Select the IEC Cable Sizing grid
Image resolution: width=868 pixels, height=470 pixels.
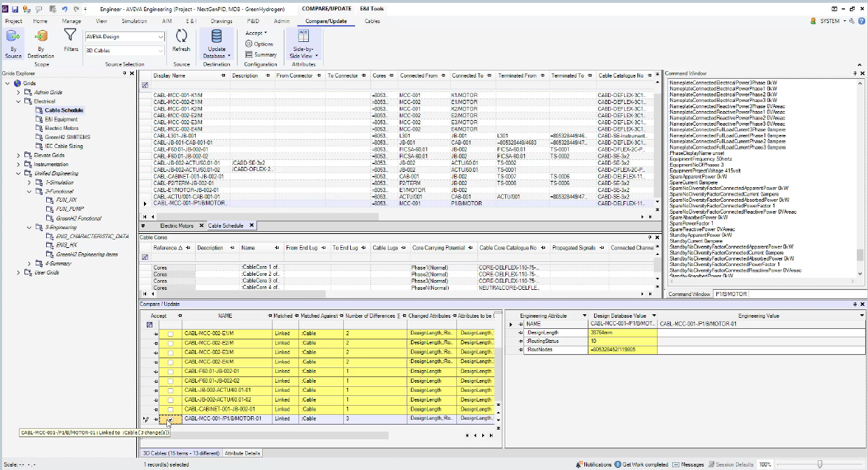pyautogui.click(x=64, y=146)
